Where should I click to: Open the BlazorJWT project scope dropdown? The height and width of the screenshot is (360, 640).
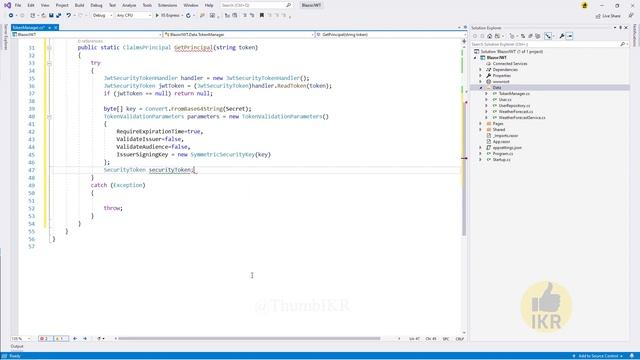coord(87,35)
